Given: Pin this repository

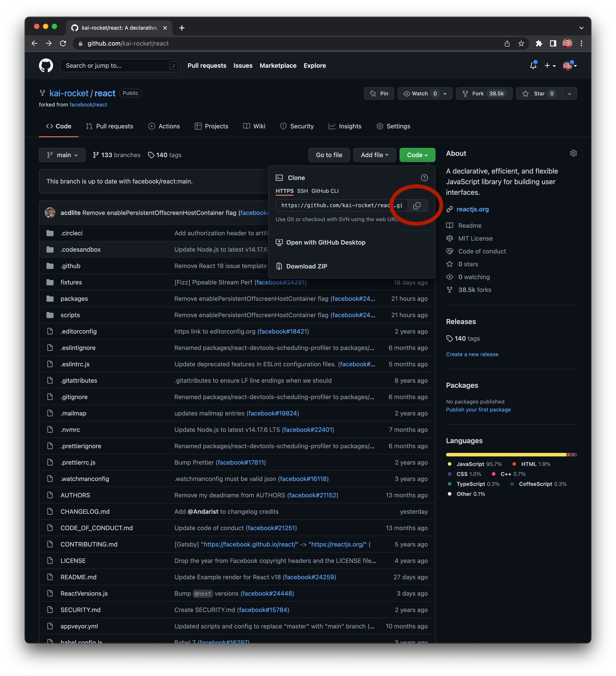Looking at the screenshot, I should pyautogui.click(x=379, y=94).
